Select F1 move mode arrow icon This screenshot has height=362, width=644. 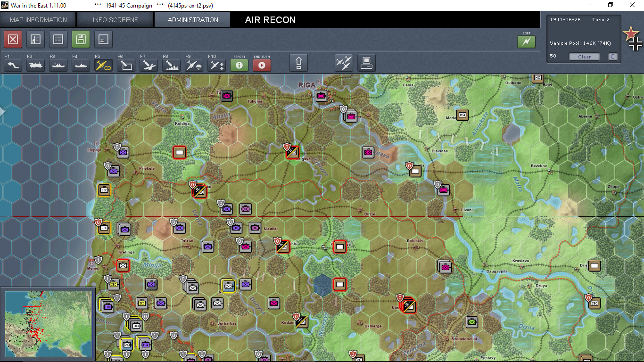click(13, 65)
